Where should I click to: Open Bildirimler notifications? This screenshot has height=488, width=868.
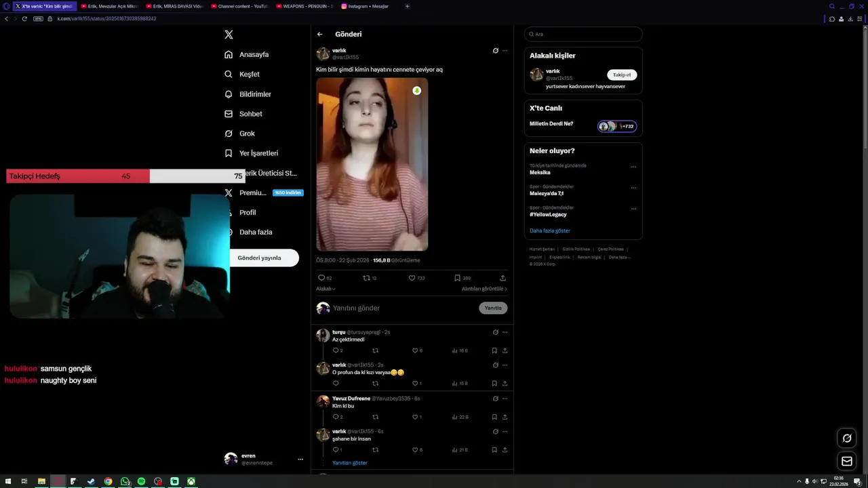[x=248, y=94]
